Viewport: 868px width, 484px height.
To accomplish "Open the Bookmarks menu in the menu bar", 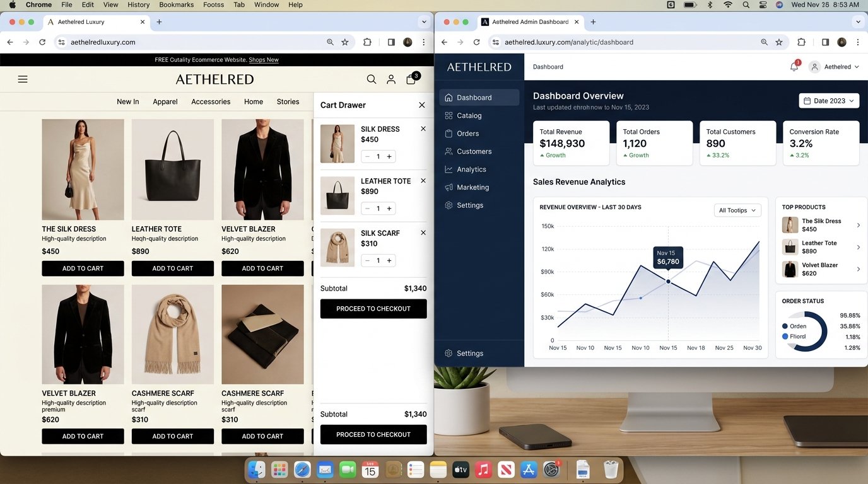I will pyautogui.click(x=176, y=5).
